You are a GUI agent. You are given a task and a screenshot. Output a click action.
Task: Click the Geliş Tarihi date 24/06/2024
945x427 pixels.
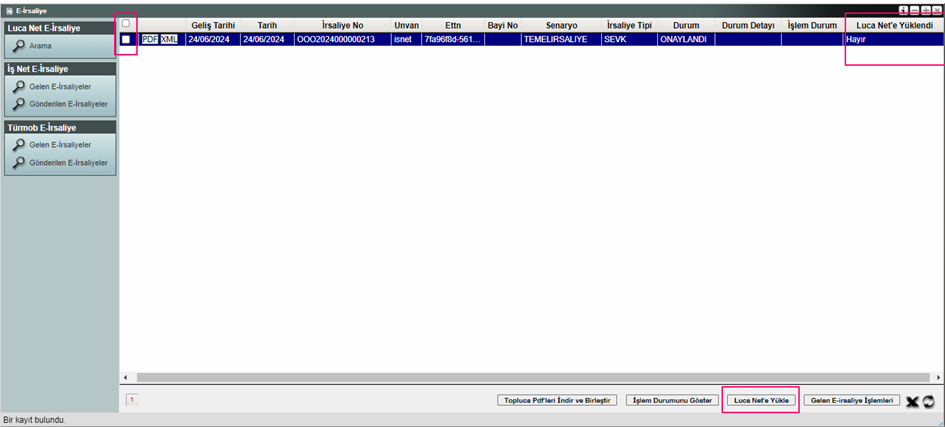click(213, 40)
